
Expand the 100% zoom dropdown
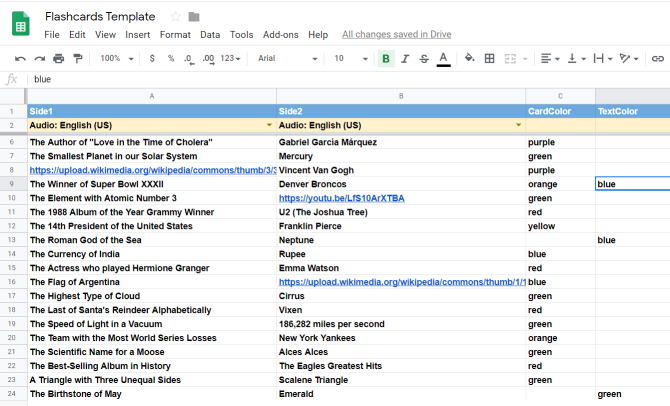(116, 59)
